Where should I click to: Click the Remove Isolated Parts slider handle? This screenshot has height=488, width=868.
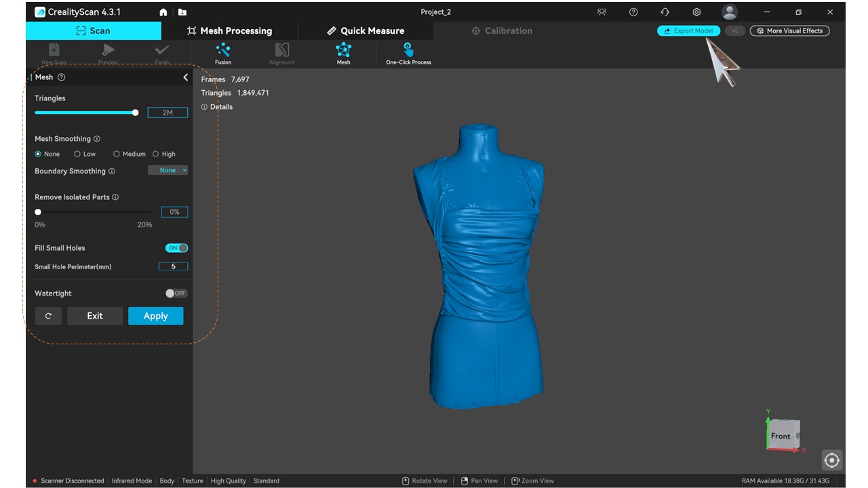tap(38, 212)
